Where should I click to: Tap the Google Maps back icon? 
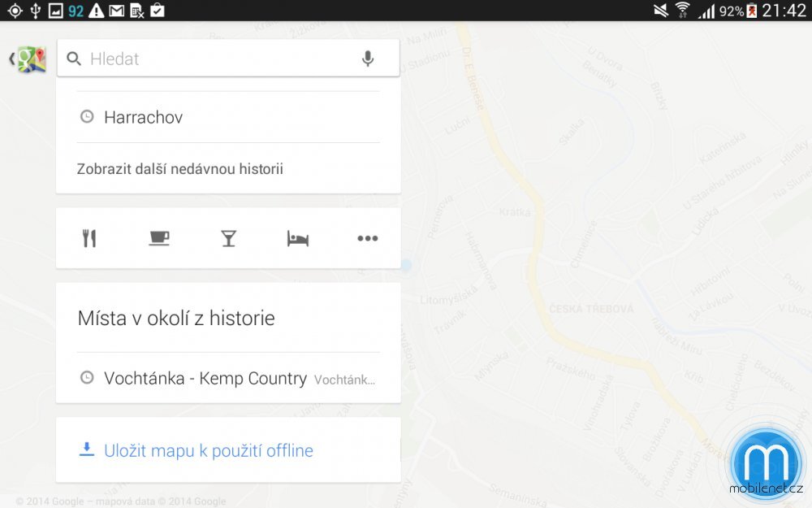(x=28, y=59)
